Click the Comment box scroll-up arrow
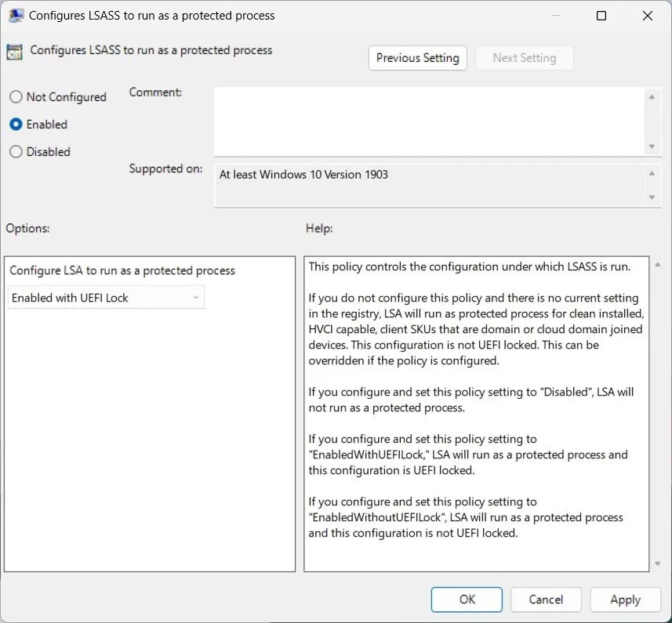The width and height of the screenshot is (672, 623). tap(653, 96)
